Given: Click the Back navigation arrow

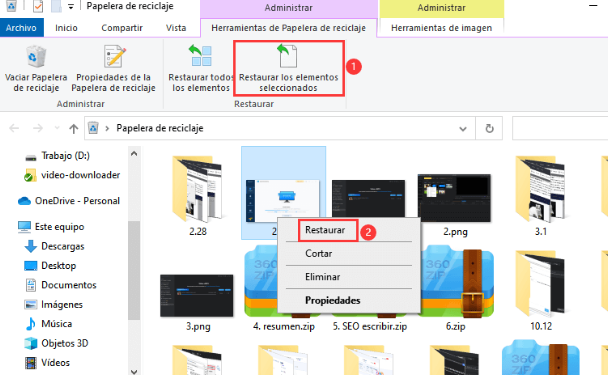Looking at the screenshot, I should [x=14, y=128].
